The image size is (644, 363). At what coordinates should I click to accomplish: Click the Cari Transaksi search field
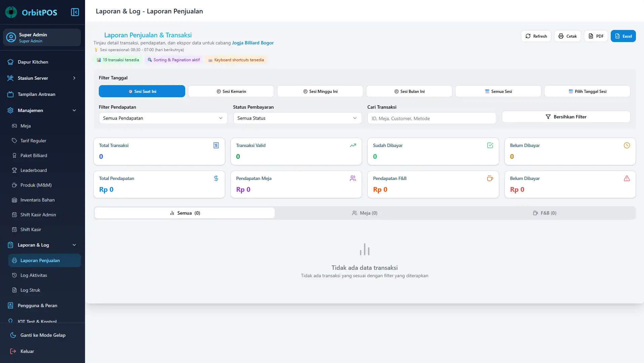click(432, 118)
